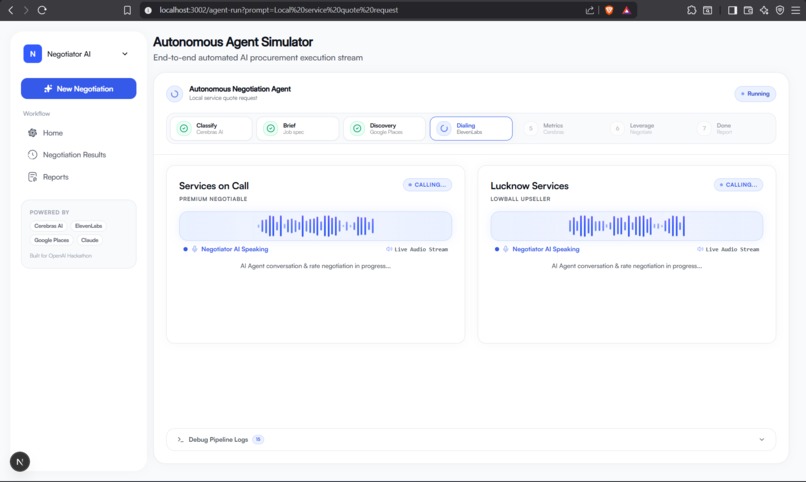Click the agent spinner icon beside title
This screenshot has width=806, height=482.
point(174,94)
